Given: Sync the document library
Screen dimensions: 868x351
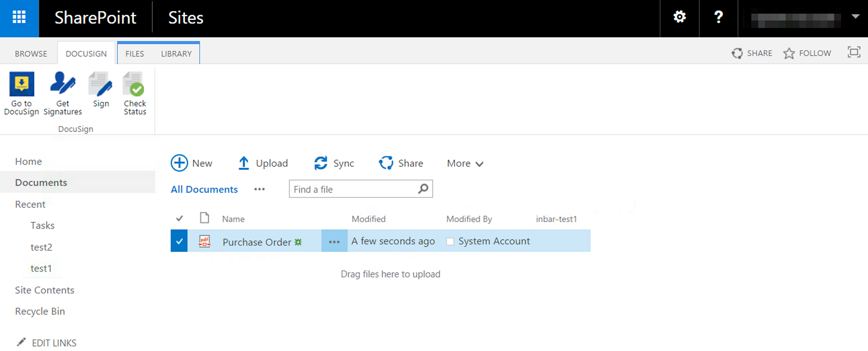Looking at the screenshot, I should coord(334,163).
